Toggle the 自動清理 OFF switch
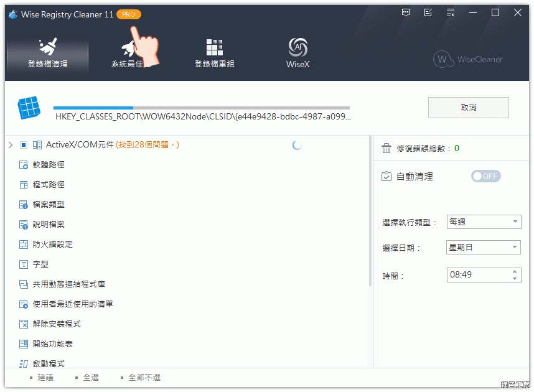The image size is (534, 392). tap(485, 176)
